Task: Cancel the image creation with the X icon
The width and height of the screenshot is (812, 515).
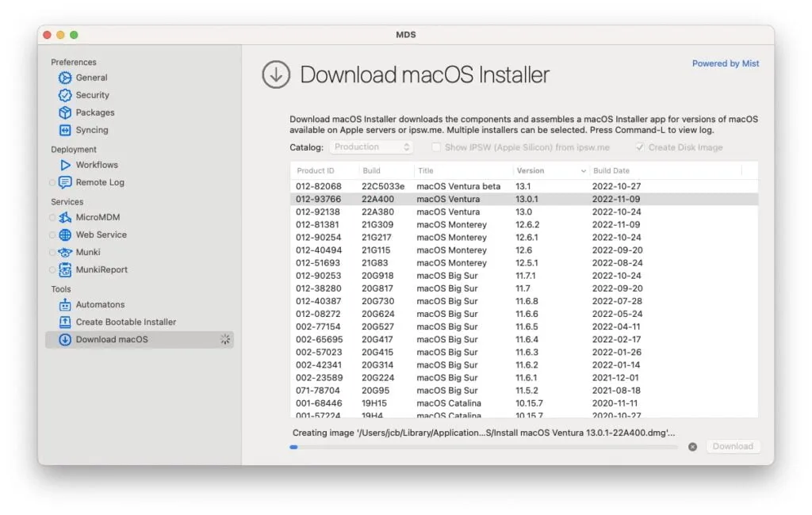Action: tap(692, 447)
